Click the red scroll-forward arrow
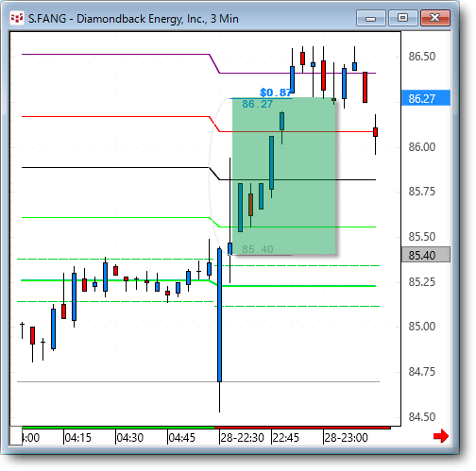Image resolution: width=476 pixels, height=471 pixels. pos(441,436)
